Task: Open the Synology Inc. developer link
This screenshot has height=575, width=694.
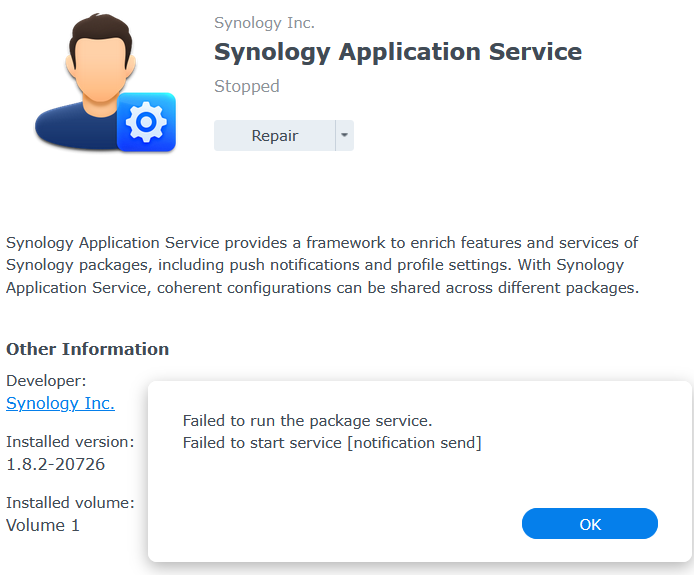Action: click(60, 403)
